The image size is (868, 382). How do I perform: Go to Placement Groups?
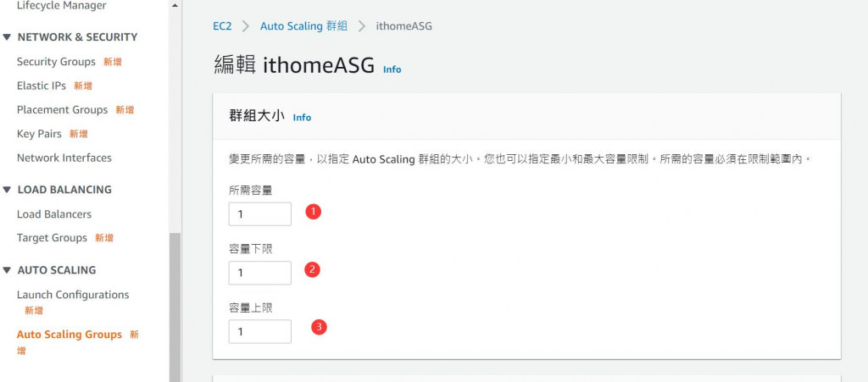click(62, 109)
